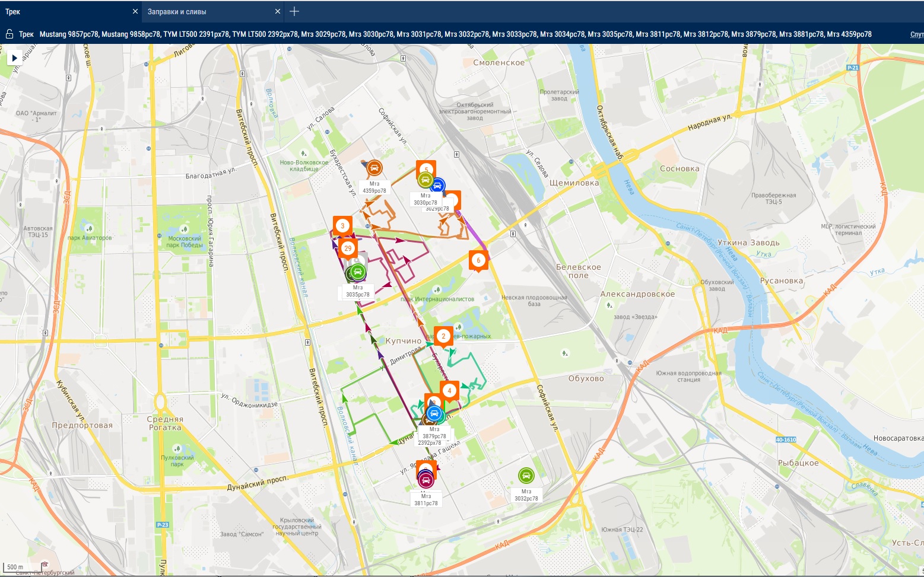Click Mustang 9858рс78 in the track header
The width and height of the screenshot is (924, 577).
pos(131,34)
